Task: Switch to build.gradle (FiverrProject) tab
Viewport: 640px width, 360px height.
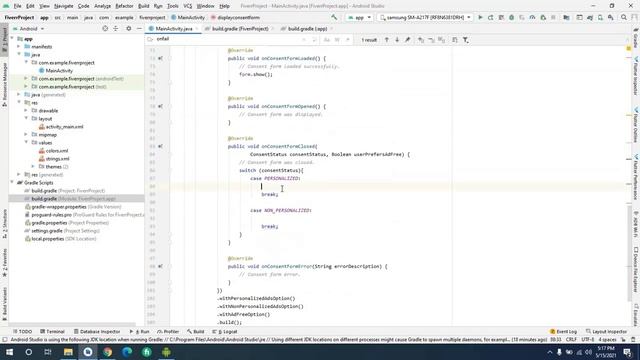Action: (240, 29)
